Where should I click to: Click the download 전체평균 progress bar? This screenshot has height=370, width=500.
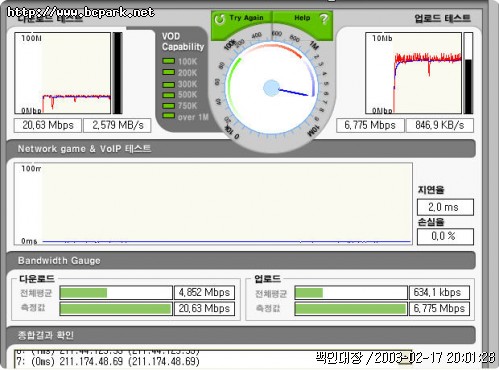(116, 293)
